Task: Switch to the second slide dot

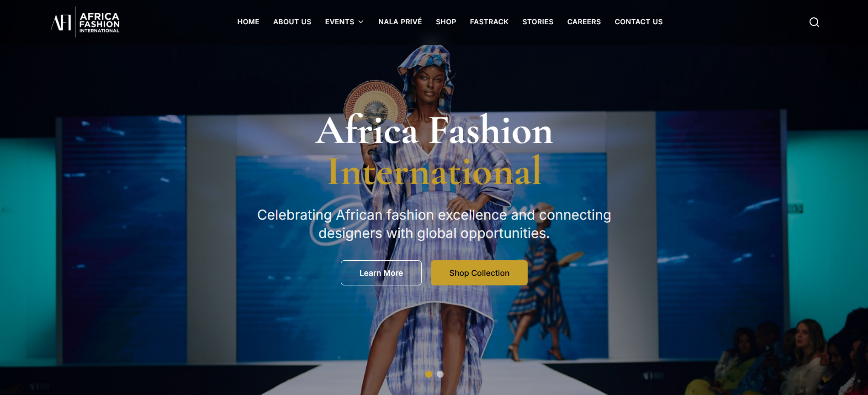Action: (440, 374)
